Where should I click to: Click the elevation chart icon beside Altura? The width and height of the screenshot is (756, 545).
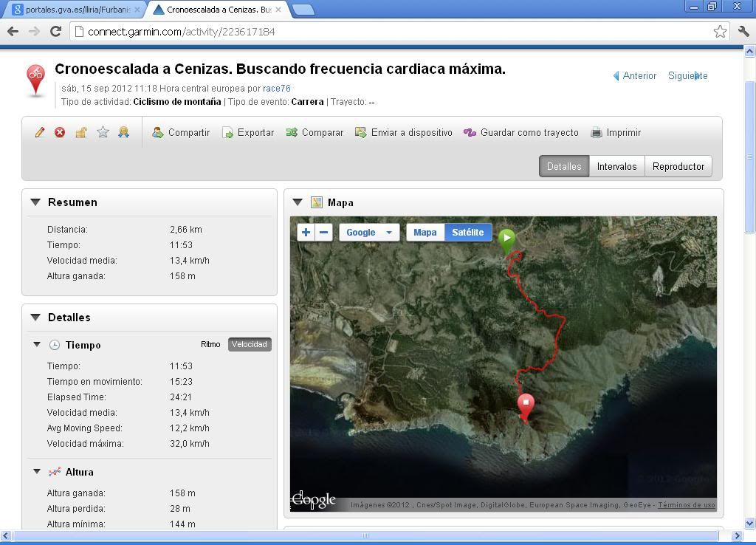click(55, 472)
